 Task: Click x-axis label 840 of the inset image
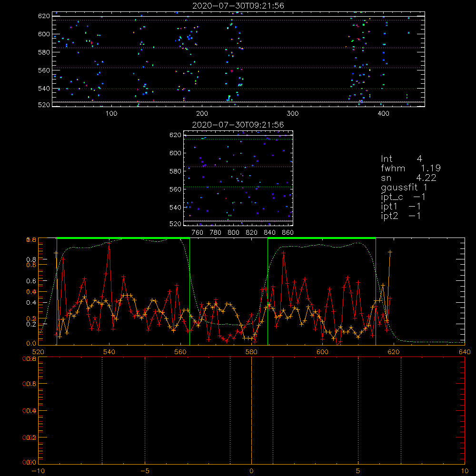click(270, 233)
